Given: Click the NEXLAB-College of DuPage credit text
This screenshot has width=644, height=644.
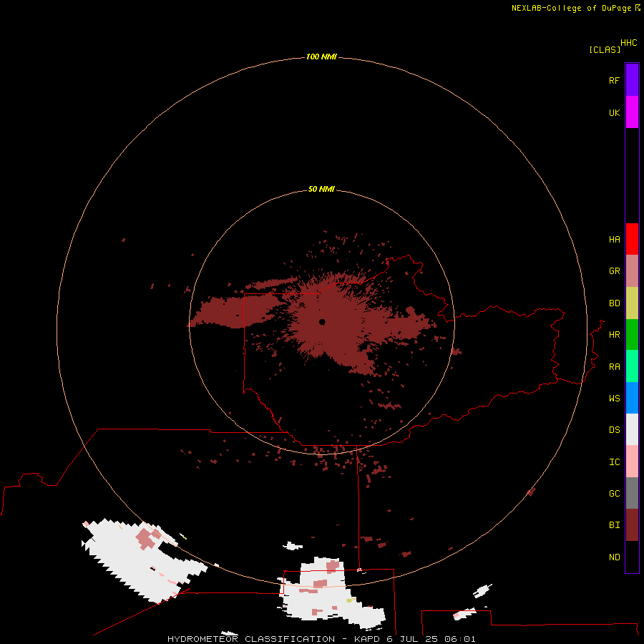Looking at the screenshot, I should [571, 8].
